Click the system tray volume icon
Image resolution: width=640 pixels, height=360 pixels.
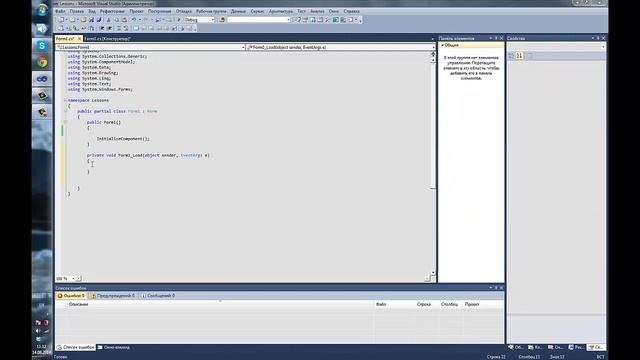point(38,331)
